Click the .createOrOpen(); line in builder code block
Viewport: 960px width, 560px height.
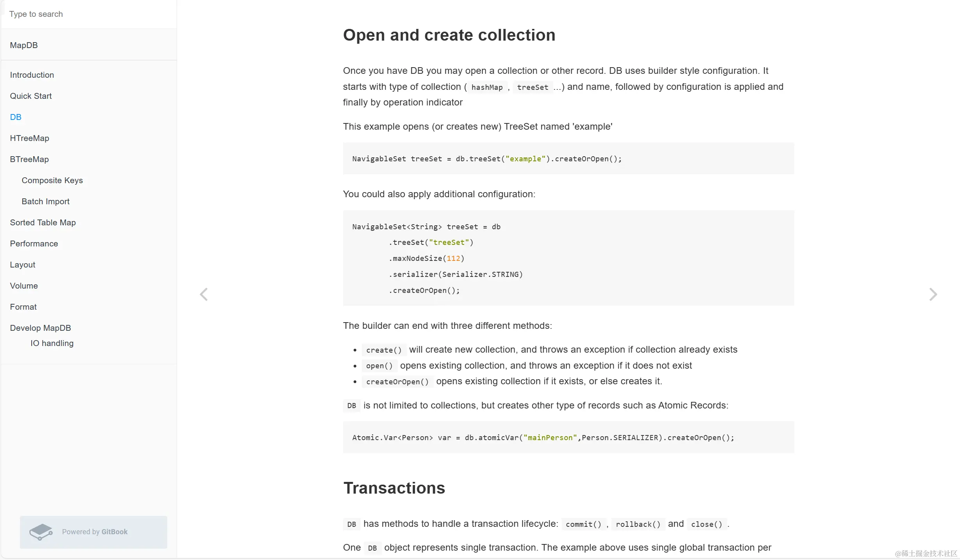(424, 290)
